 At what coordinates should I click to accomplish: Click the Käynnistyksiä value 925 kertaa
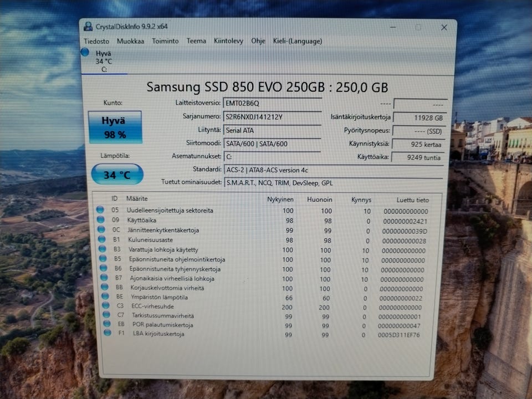(418, 144)
